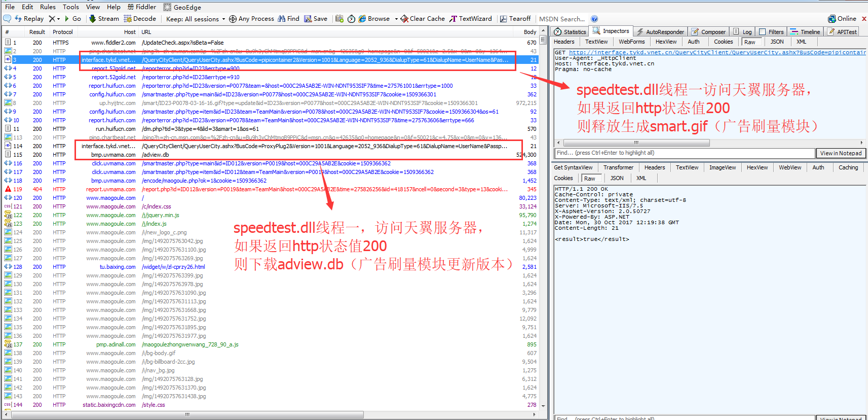Click the Browse Internet Explorer icon
868x420 pixels.
tap(362, 19)
